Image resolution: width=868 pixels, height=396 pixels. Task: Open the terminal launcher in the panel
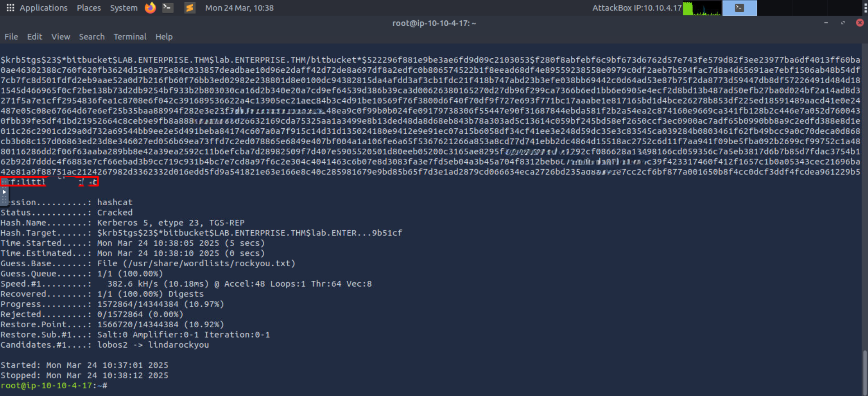pyautogui.click(x=168, y=8)
